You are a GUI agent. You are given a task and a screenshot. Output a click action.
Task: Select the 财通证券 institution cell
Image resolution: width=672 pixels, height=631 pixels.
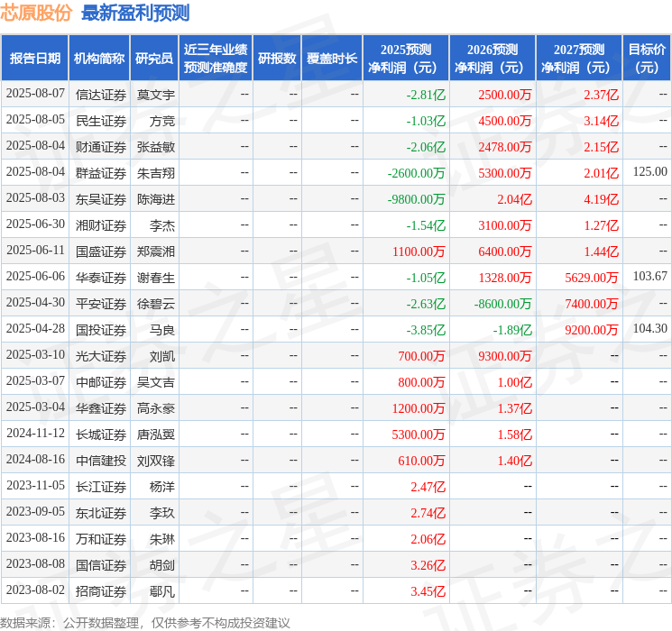101,147
